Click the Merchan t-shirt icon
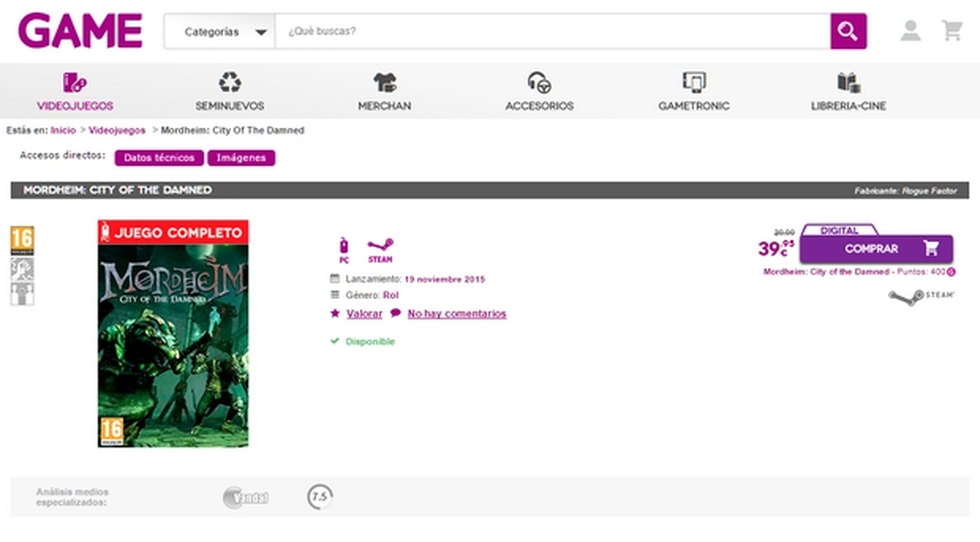The image size is (980, 542). pyautogui.click(x=385, y=82)
